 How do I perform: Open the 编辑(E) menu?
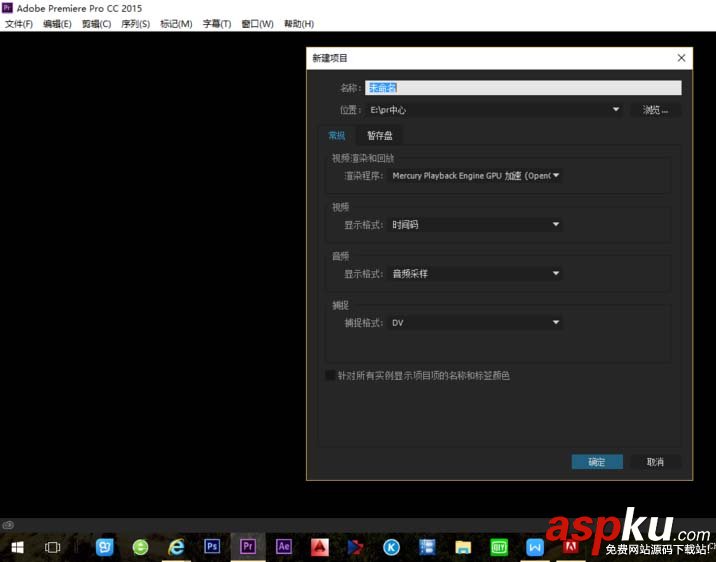[x=57, y=24]
